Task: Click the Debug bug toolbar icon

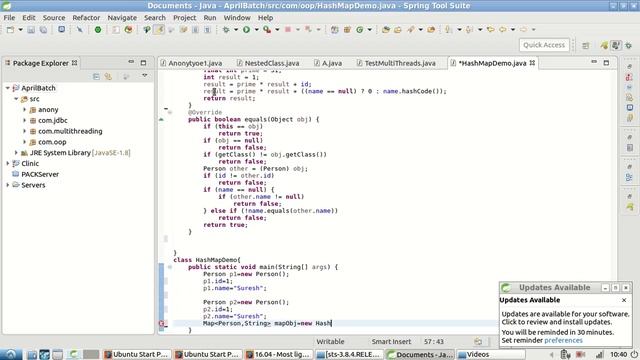Action: tap(226, 29)
